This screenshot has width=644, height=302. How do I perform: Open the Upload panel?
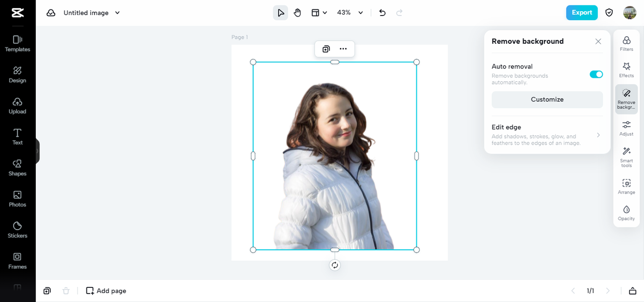18,106
